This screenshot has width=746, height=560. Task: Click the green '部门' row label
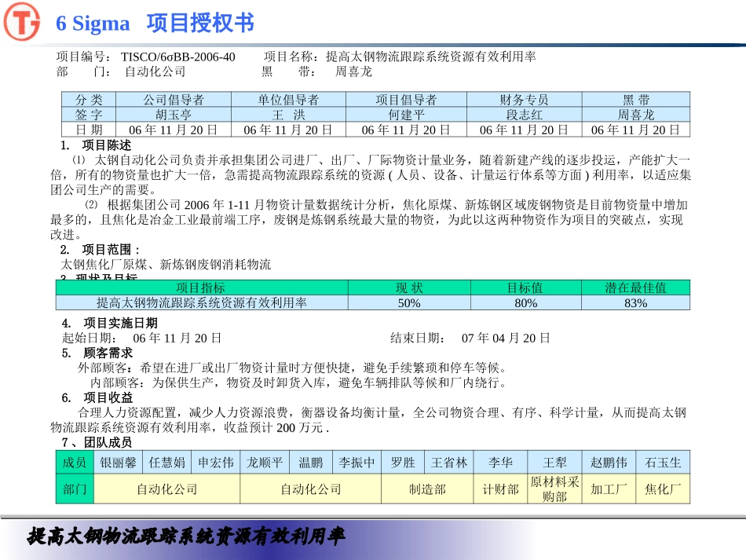(x=75, y=489)
